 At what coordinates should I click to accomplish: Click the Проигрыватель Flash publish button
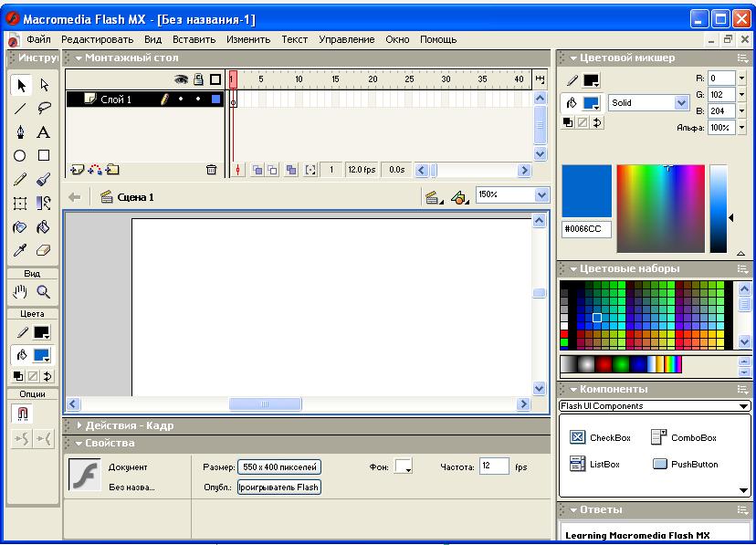coord(279,487)
